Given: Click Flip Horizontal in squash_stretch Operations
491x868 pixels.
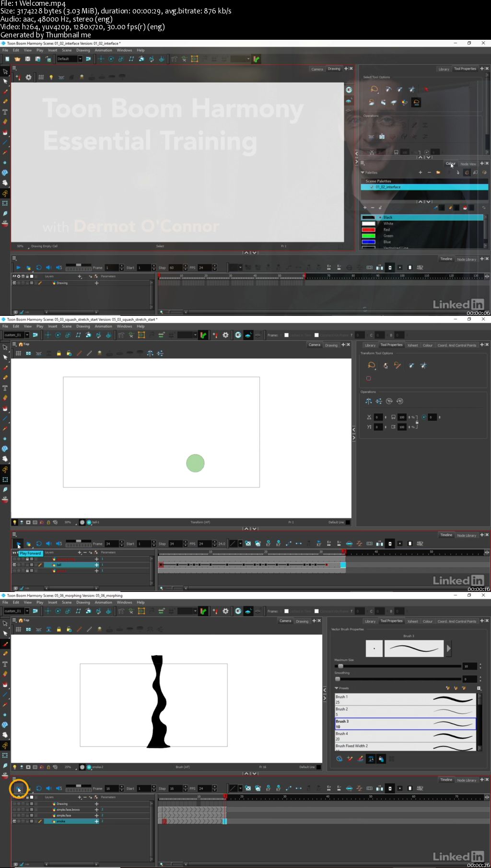Looking at the screenshot, I should pos(369,401).
